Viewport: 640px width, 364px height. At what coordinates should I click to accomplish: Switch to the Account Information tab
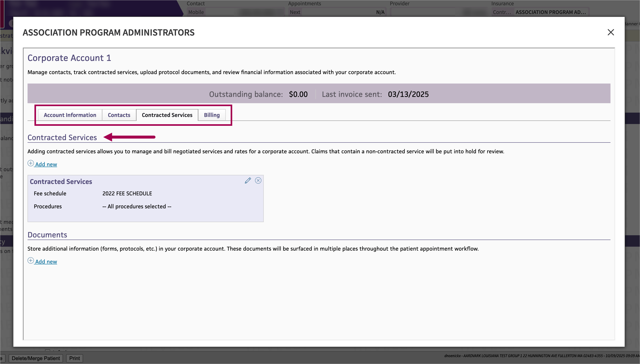(x=70, y=115)
